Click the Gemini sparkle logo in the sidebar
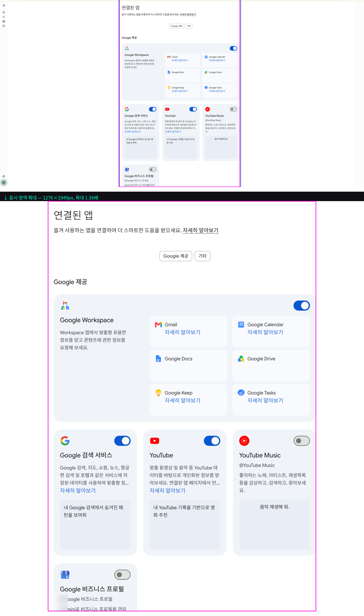This screenshot has width=364, height=616. coord(4,5)
